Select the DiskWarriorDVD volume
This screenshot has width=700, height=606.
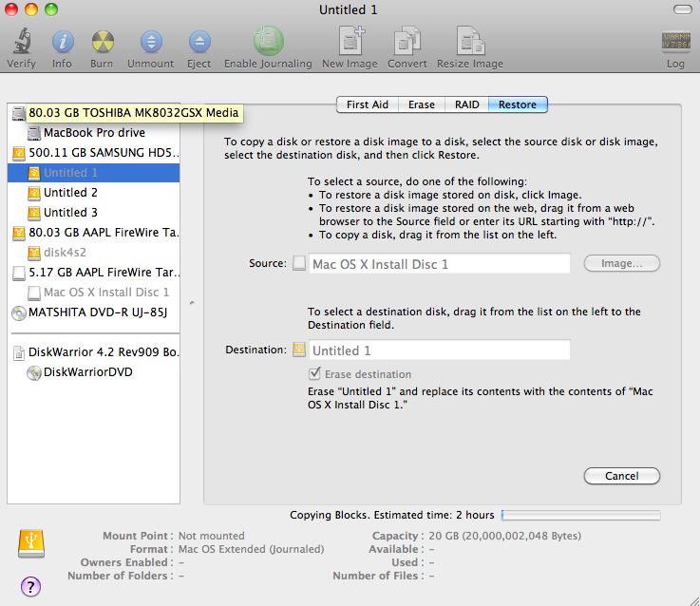(x=94, y=372)
